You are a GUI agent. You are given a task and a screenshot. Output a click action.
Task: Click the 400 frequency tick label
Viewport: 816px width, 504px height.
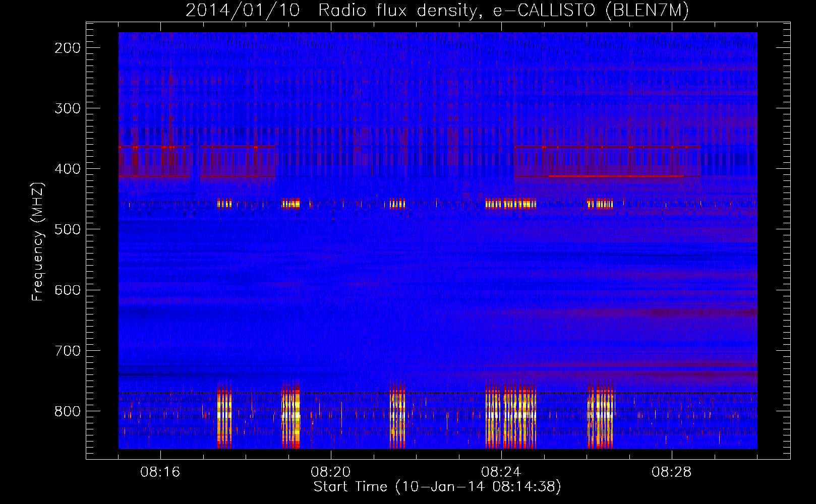(x=68, y=169)
